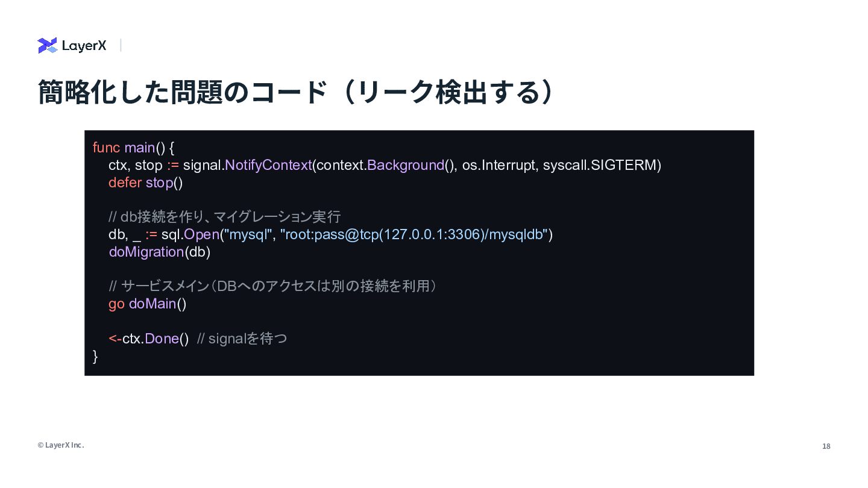This screenshot has height=488, width=868.
Task: Click the "mysql" driver name string
Action: tap(248, 234)
